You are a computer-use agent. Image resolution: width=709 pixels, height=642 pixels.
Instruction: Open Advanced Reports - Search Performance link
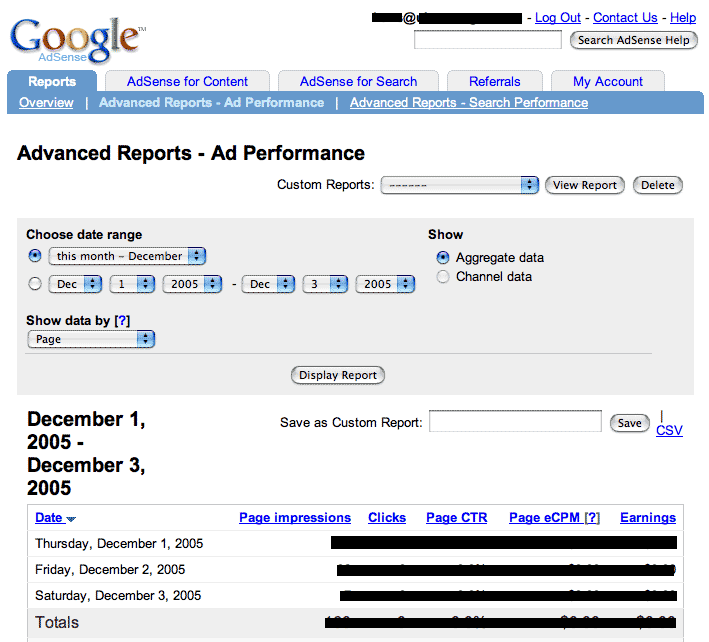(x=469, y=103)
